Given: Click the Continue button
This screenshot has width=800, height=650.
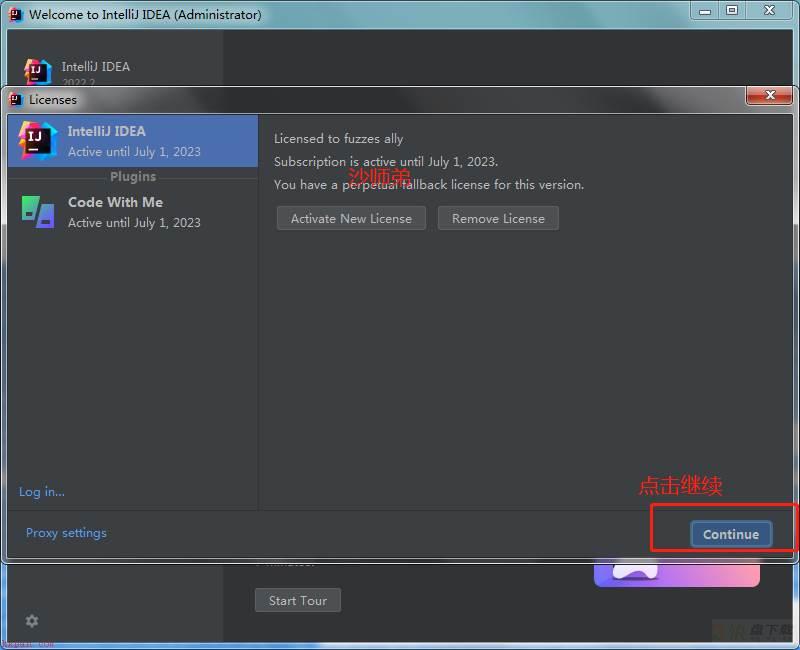Looking at the screenshot, I should 731,534.
